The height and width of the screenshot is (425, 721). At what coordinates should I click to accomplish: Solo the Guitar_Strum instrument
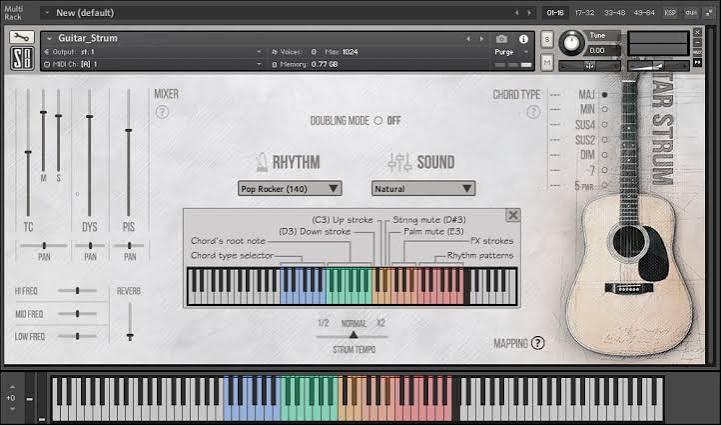[x=547, y=40]
